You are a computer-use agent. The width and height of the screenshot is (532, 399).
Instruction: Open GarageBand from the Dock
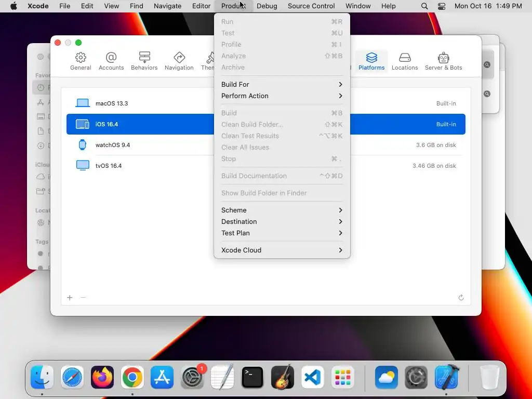[282, 377]
